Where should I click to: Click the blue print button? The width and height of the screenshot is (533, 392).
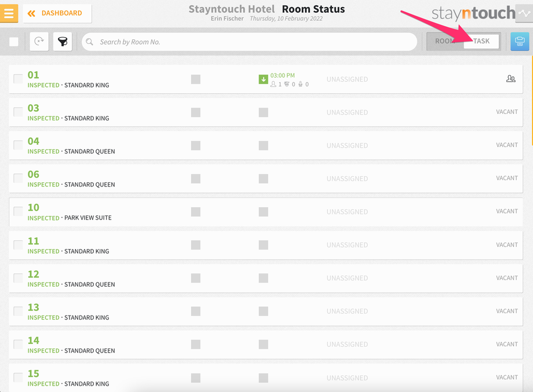(x=520, y=42)
